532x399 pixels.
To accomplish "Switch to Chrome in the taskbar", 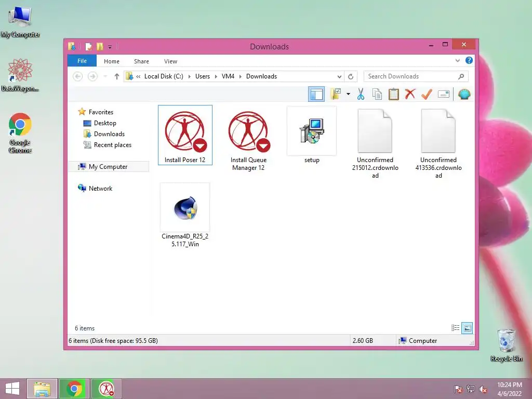I will pos(74,389).
